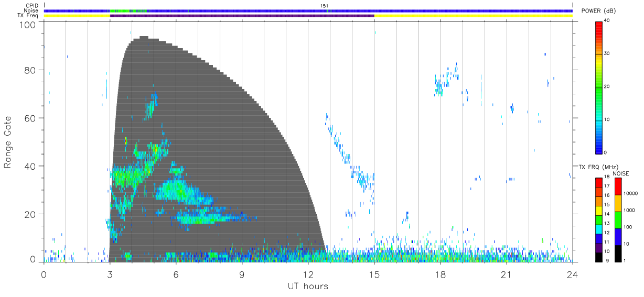The height and width of the screenshot is (297, 644).
Task: Click the '13' label on TX FRQ legend
Action: 607,223
